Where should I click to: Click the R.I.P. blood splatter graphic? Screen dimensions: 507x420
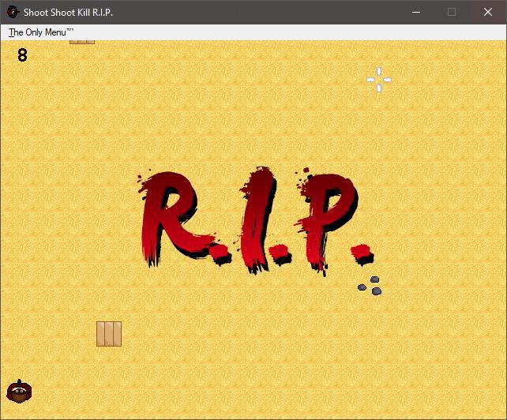pyautogui.click(x=255, y=222)
